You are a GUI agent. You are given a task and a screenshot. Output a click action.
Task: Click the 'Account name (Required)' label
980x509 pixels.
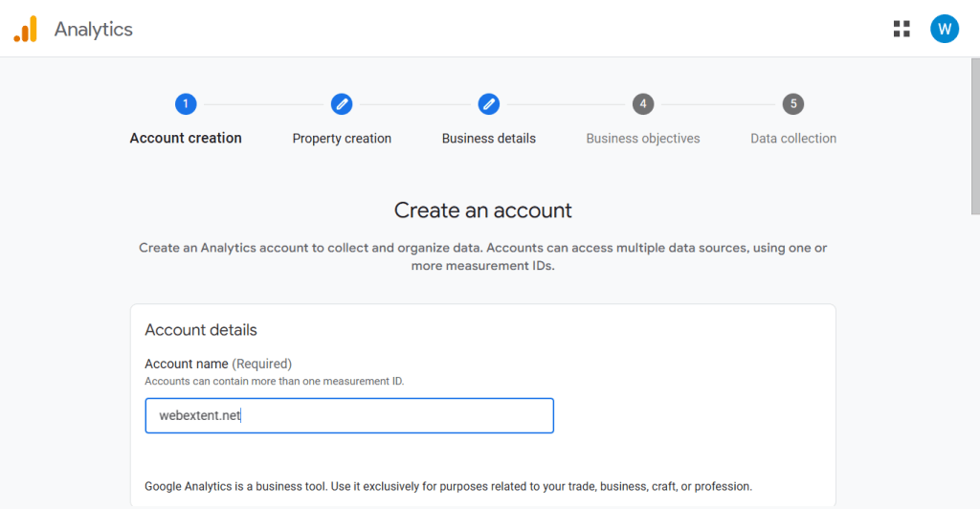217,364
